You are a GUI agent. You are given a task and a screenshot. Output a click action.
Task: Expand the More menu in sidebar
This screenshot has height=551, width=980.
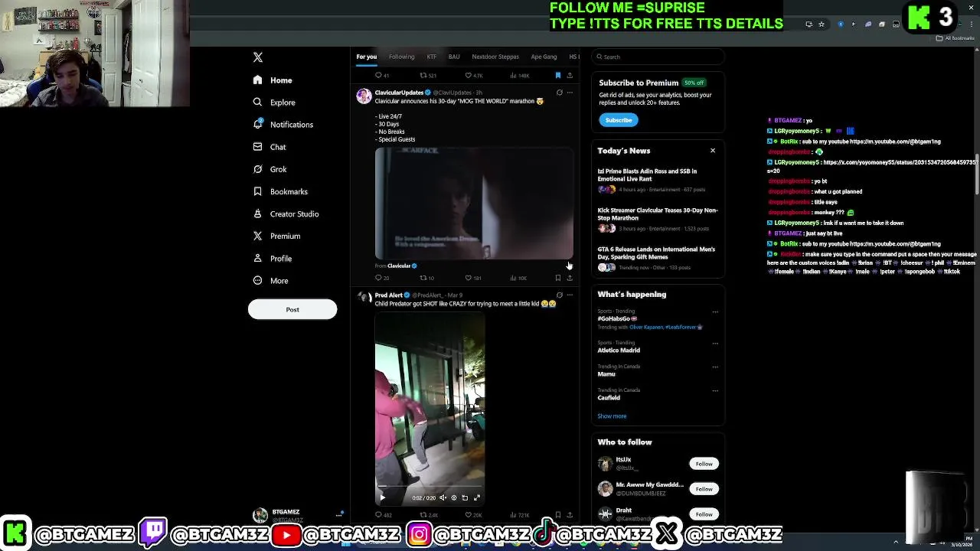[271, 281]
